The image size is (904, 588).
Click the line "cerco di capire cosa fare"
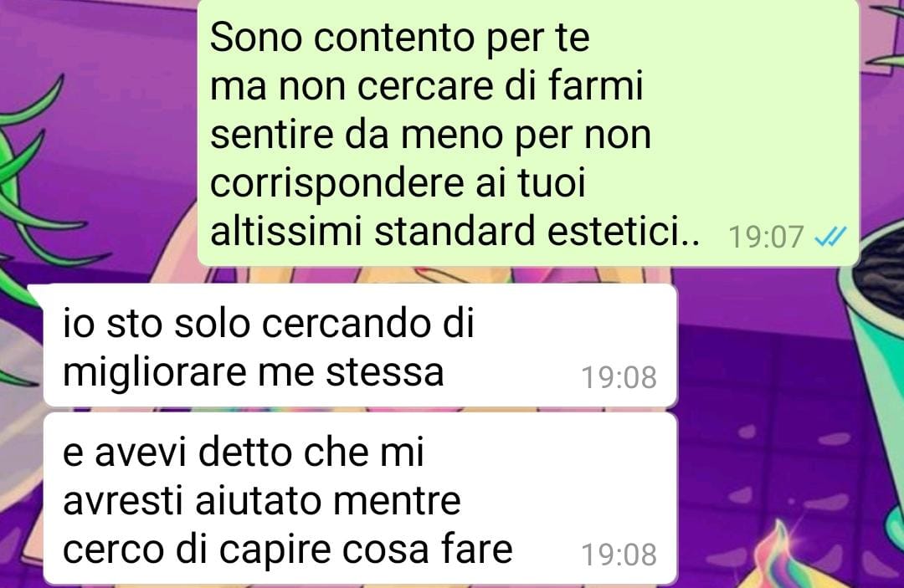tap(288, 550)
